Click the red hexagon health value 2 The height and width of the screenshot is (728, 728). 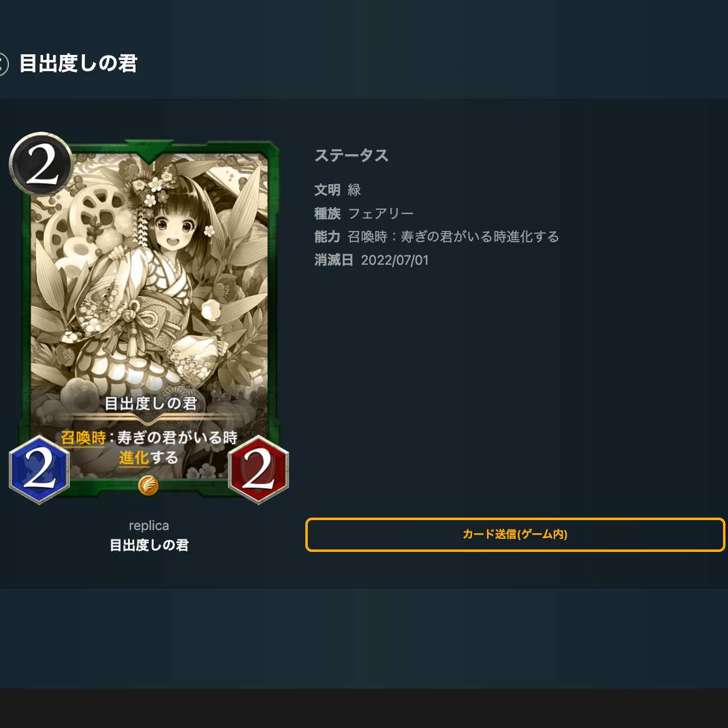pyautogui.click(x=258, y=470)
